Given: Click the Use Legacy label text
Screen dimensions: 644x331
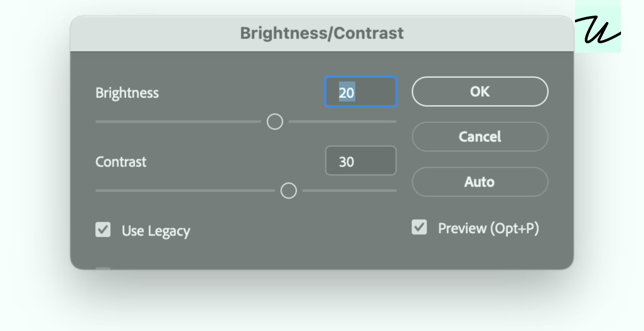Looking at the screenshot, I should coord(155,231).
